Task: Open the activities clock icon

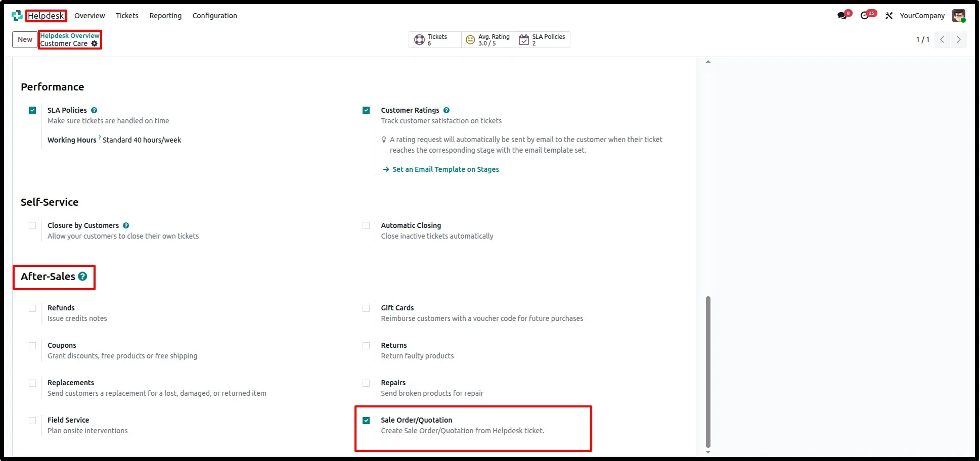Action: tap(865, 16)
